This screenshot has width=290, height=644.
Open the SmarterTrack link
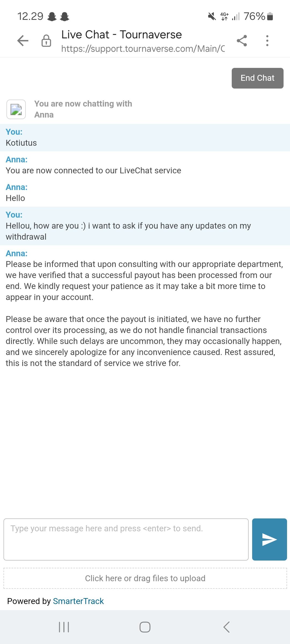click(x=78, y=601)
